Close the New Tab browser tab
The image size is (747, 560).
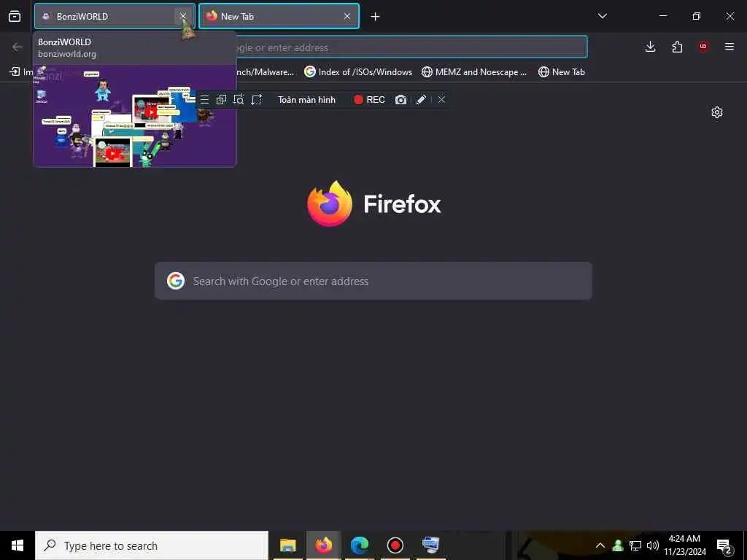[347, 16]
